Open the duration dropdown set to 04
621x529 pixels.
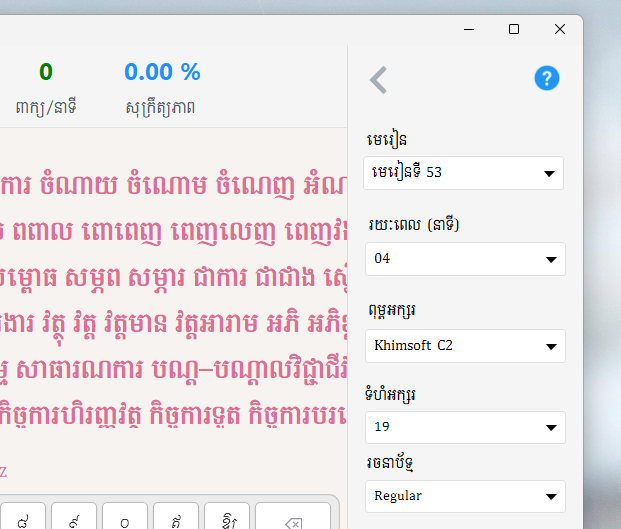click(464, 259)
